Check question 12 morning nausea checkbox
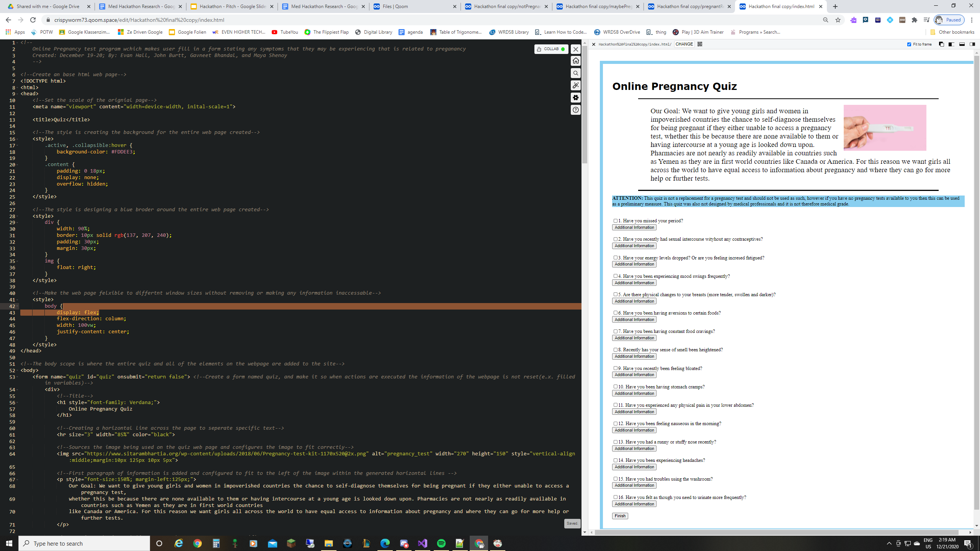This screenshot has width=980, height=551. tap(616, 424)
